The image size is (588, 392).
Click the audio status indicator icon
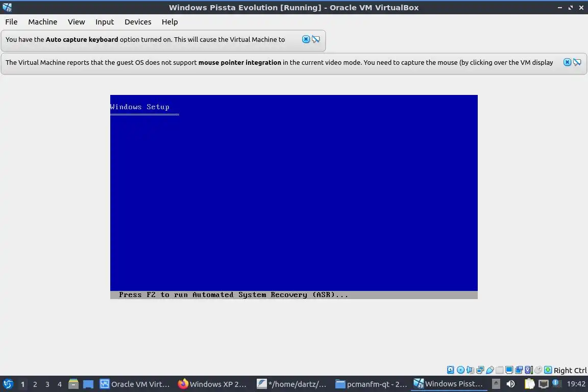click(470, 370)
